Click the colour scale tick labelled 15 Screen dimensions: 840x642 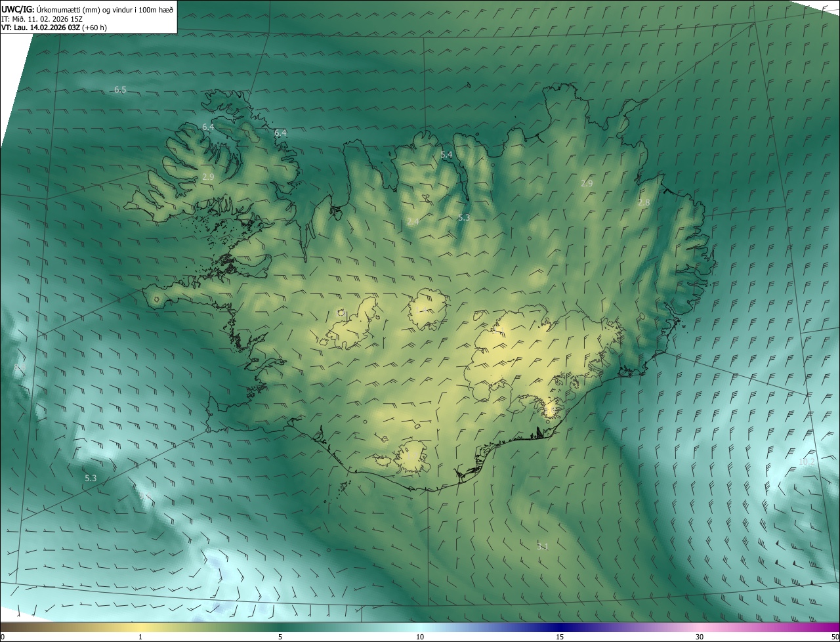tap(560, 637)
